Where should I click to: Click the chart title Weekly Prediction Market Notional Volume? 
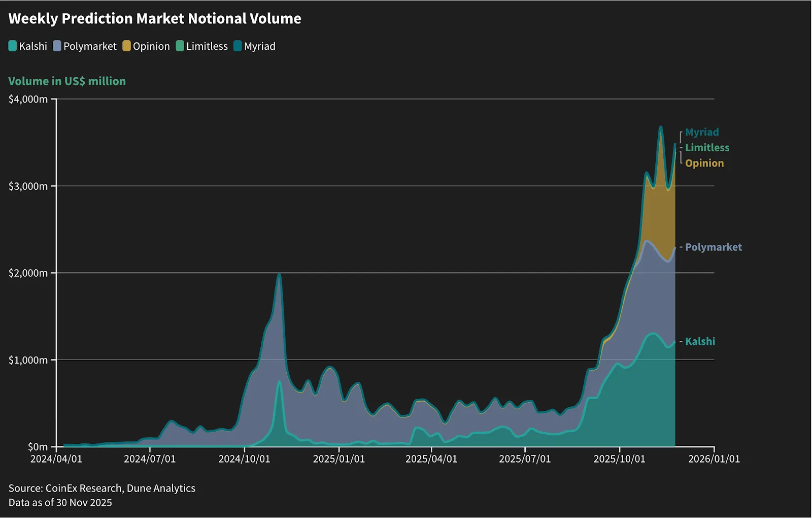pyautogui.click(x=155, y=19)
